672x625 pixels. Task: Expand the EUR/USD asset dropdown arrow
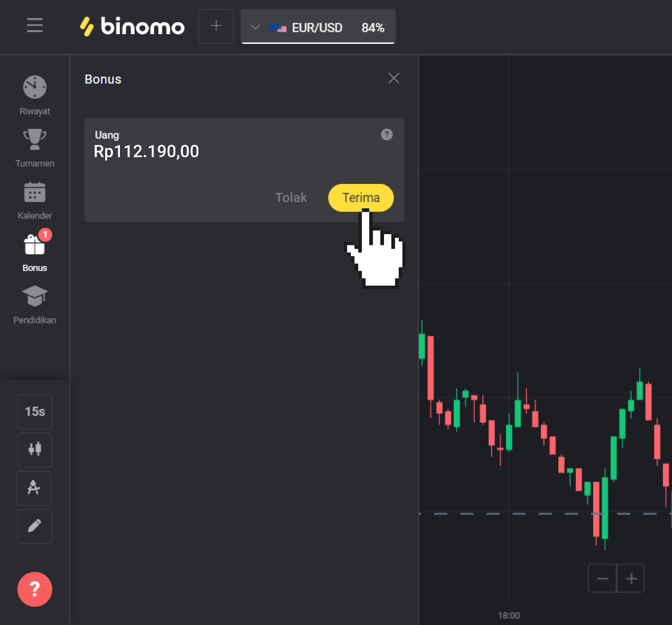(255, 28)
